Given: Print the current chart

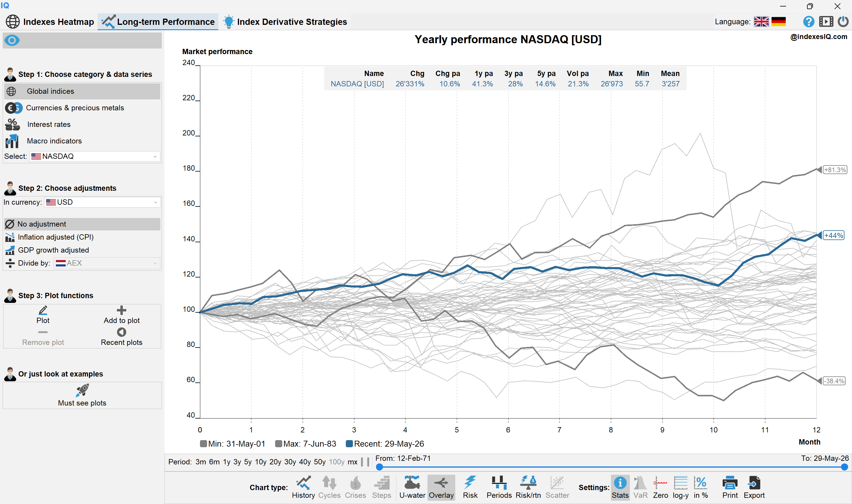Looking at the screenshot, I should point(730,487).
